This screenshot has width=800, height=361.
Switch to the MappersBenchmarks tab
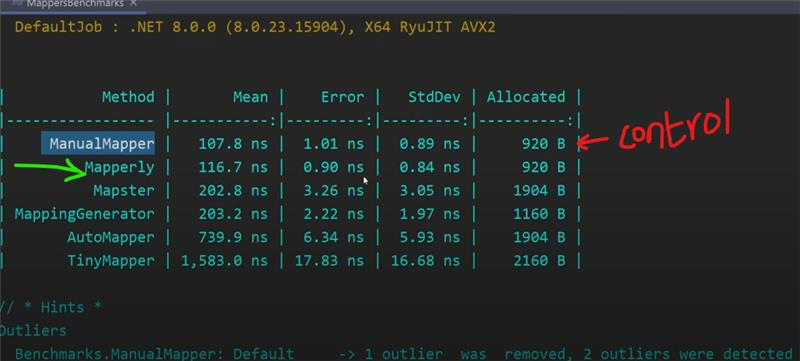point(74,3)
